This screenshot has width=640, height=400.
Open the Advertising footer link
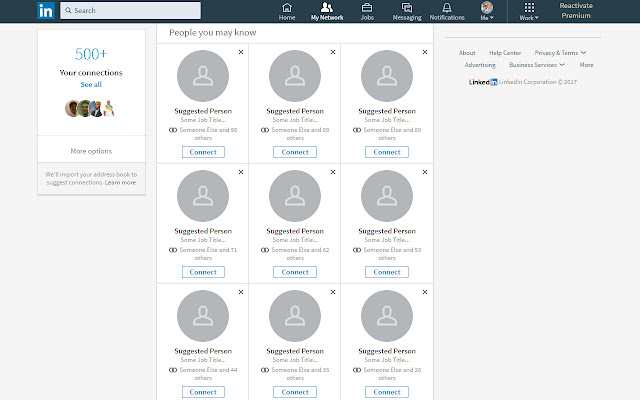point(480,65)
